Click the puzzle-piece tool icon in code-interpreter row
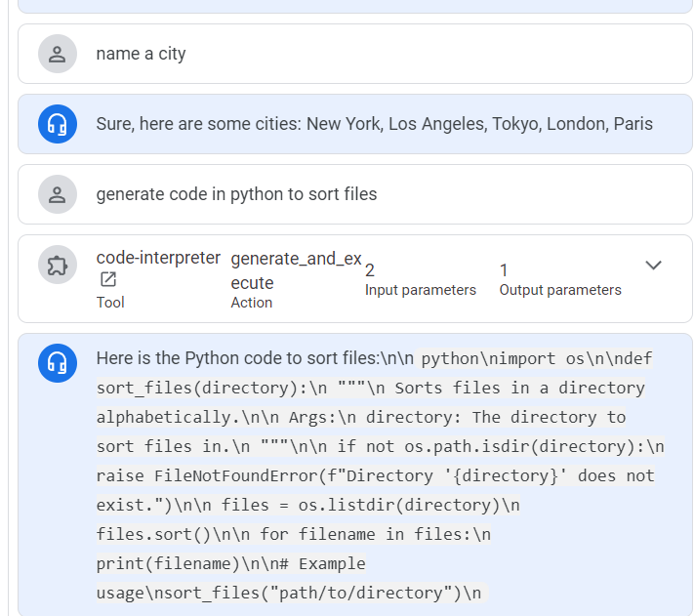694x616 pixels. pyautogui.click(x=58, y=266)
